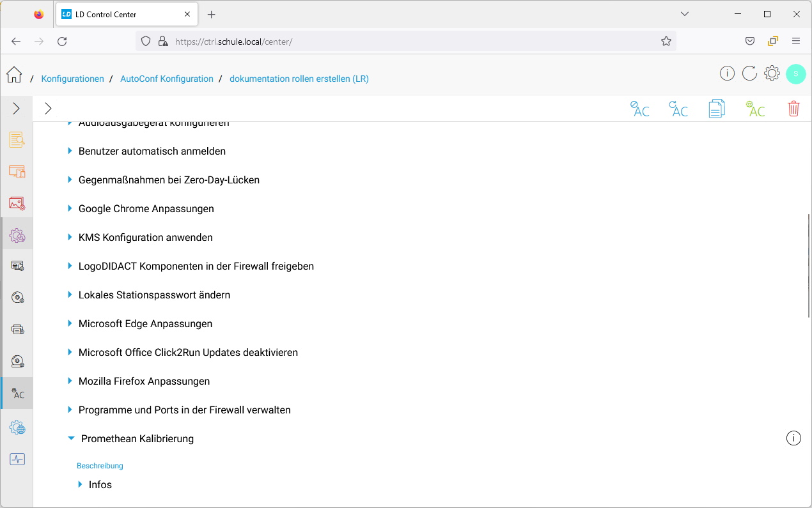Expand the left sidebar with the orange chevron
Viewport: 812px width, 508px height.
pos(17,109)
